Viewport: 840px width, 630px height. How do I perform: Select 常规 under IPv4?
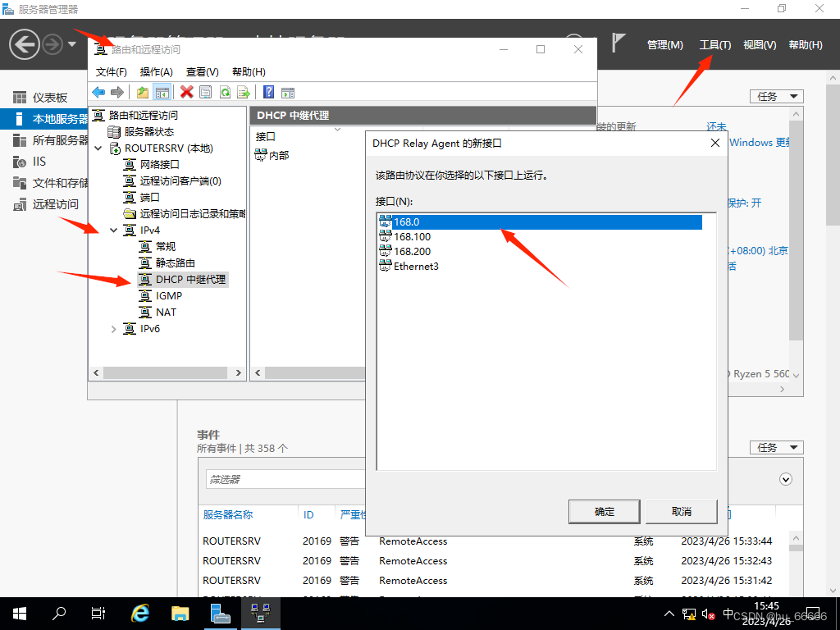click(x=166, y=246)
